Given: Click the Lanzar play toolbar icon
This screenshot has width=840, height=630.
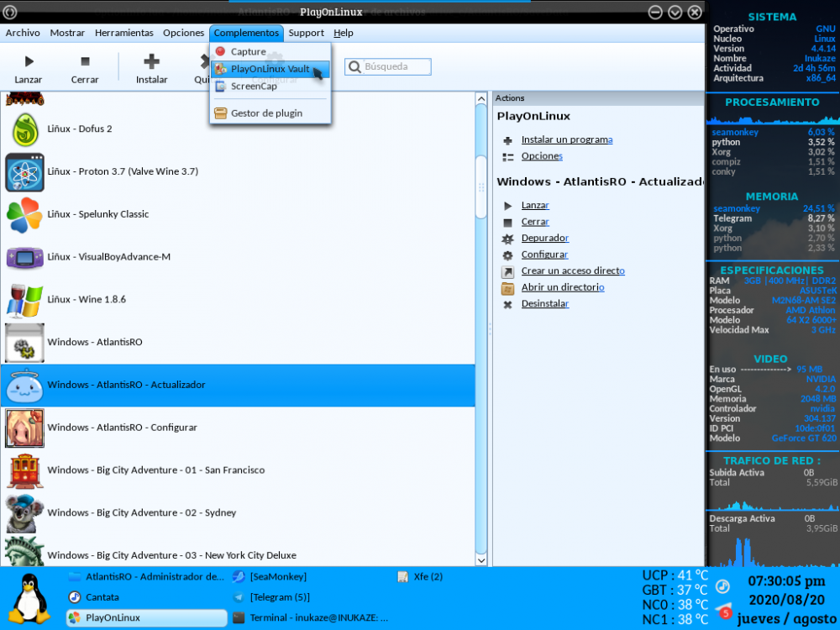Looking at the screenshot, I should (x=29, y=61).
